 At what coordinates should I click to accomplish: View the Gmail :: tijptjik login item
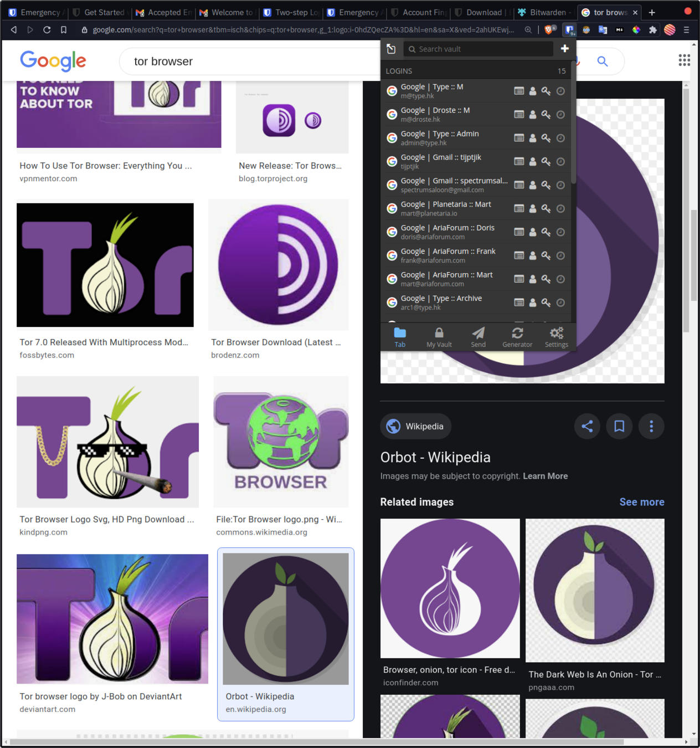[x=519, y=161]
